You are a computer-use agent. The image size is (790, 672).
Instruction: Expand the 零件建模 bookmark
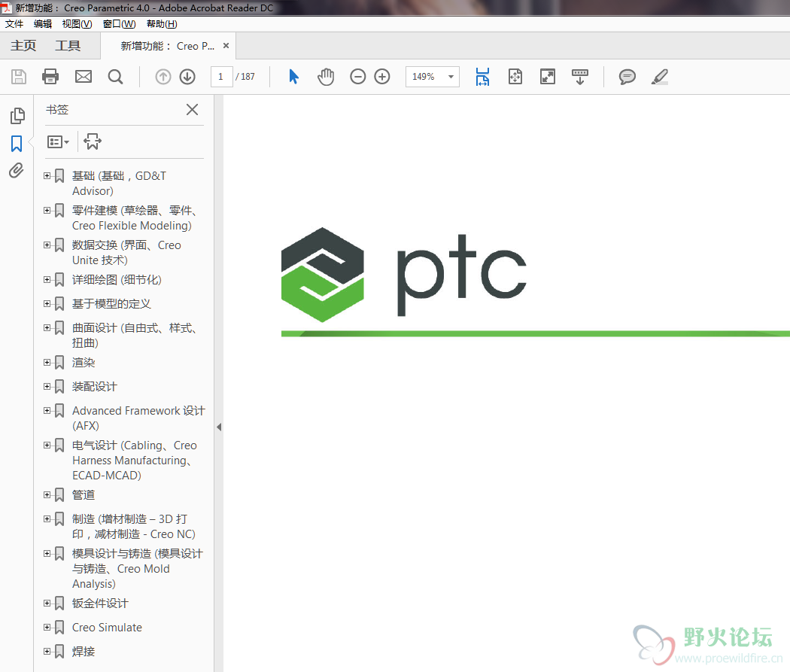pos(47,211)
